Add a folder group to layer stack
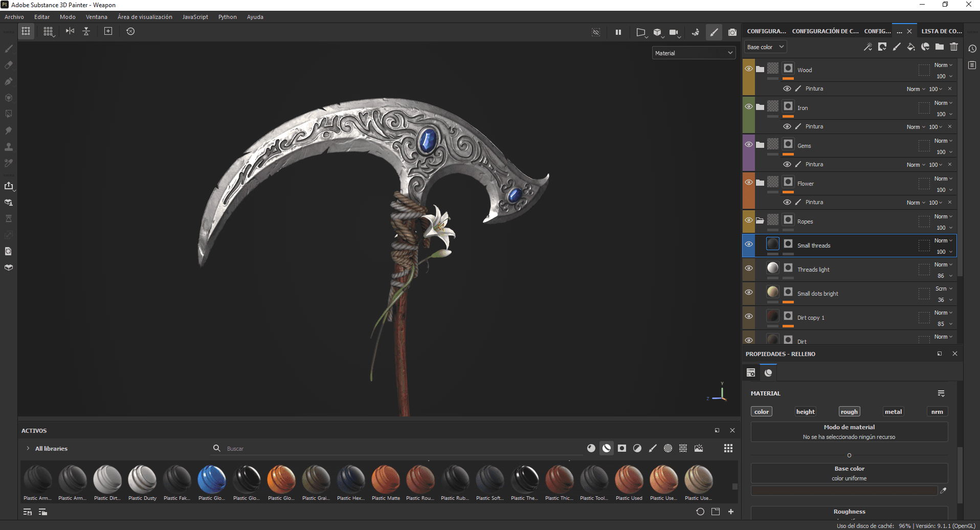 coord(940,47)
